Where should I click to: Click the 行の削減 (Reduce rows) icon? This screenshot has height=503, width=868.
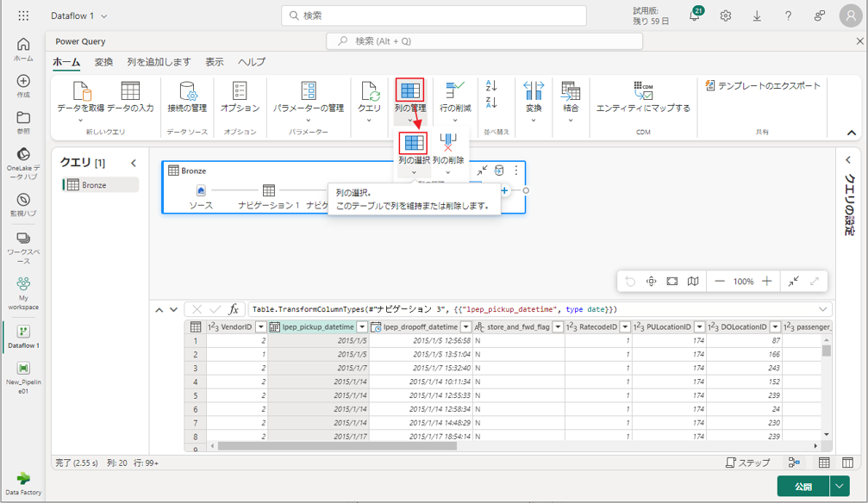pos(455,91)
